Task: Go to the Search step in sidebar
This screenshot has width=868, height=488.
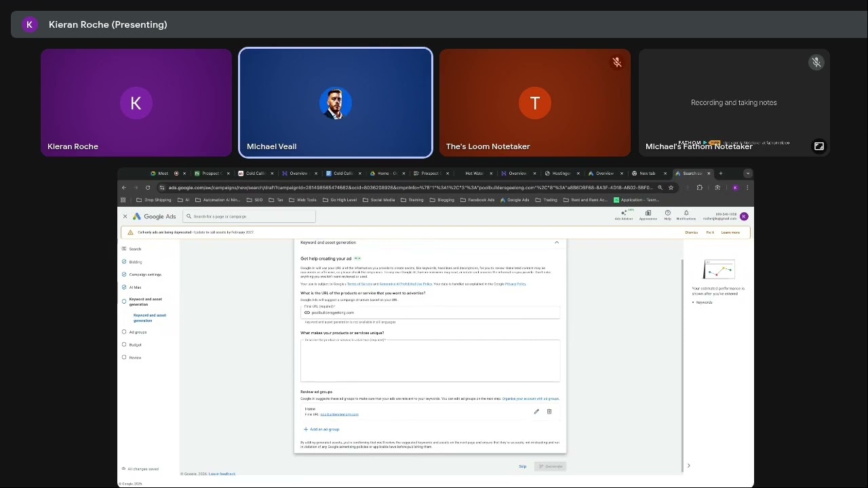Action: pyautogui.click(x=135, y=249)
